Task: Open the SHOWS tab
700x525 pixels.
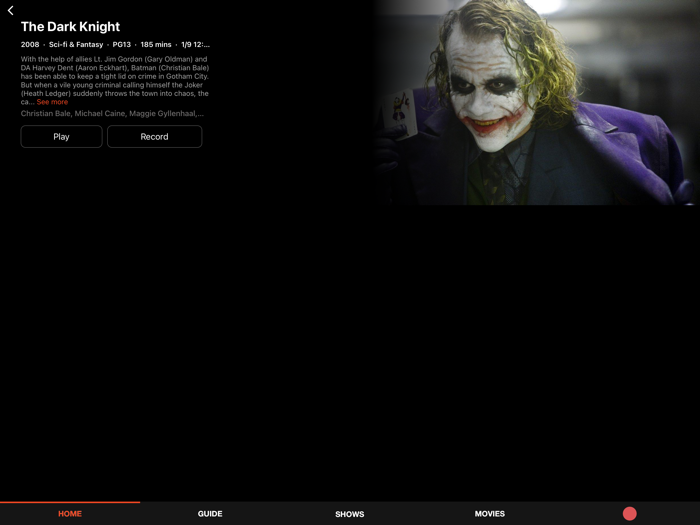Action: (350, 514)
